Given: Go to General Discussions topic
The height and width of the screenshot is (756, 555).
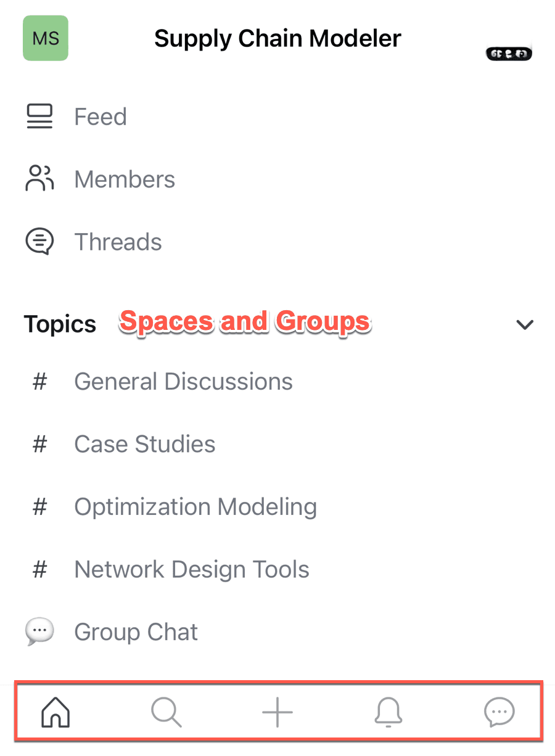Looking at the screenshot, I should [x=183, y=382].
